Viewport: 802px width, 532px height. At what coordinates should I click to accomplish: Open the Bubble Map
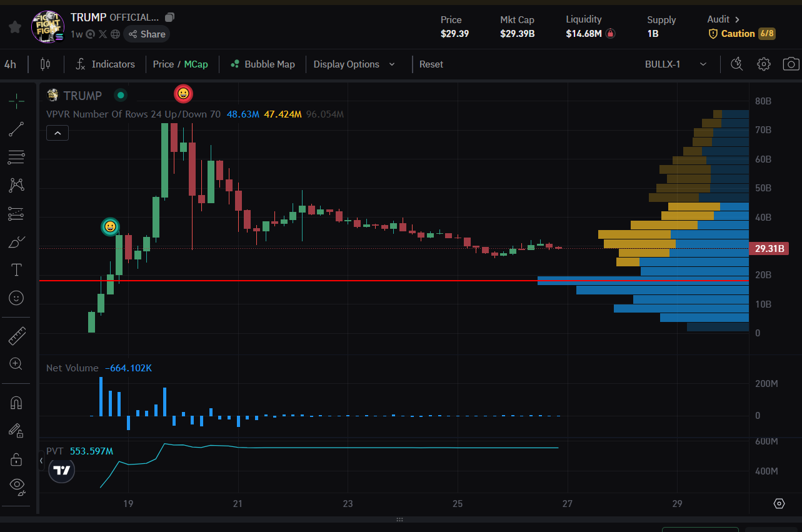[x=263, y=64]
